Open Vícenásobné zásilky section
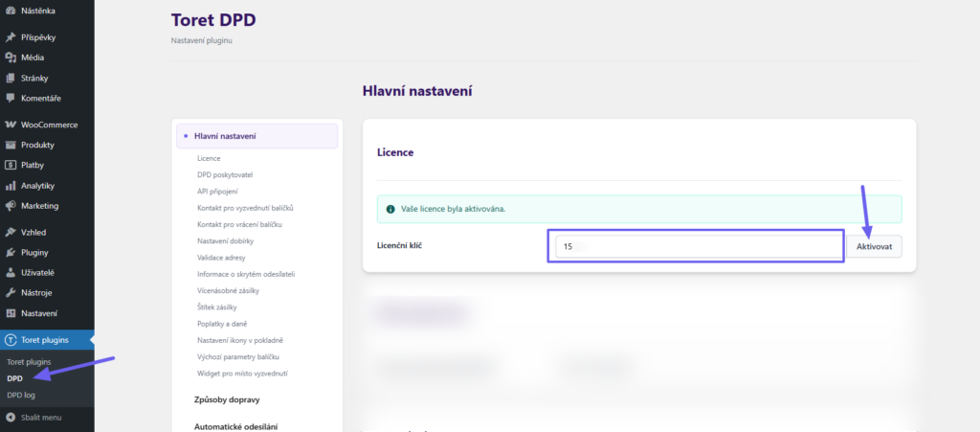This screenshot has height=432, width=980. (x=228, y=290)
